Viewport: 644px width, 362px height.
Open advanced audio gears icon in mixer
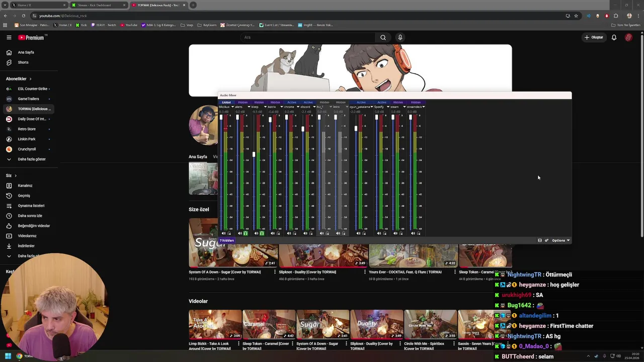coord(546,240)
